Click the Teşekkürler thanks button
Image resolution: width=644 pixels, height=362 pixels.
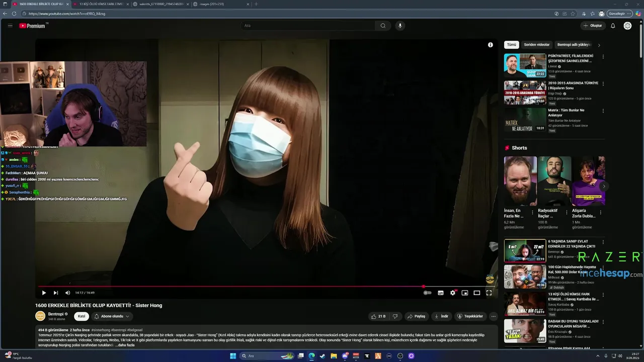[470, 316]
